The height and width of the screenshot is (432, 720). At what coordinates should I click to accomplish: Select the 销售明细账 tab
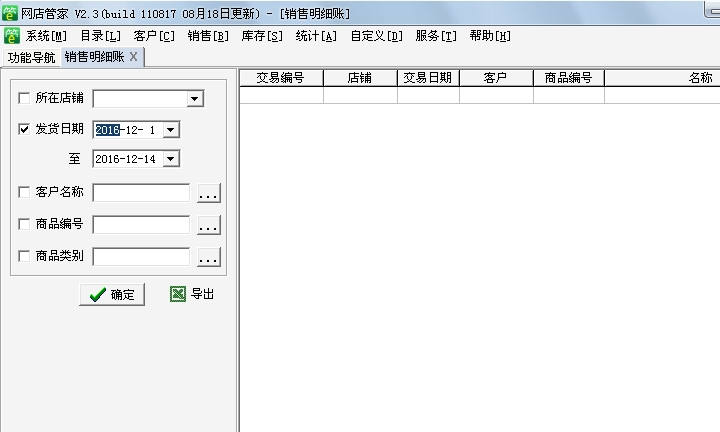click(94, 56)
